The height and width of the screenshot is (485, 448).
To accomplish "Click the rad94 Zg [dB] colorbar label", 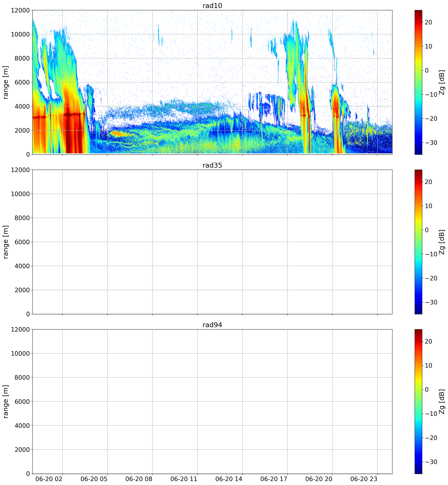I will pyautogui.click(x=442, y=401).
